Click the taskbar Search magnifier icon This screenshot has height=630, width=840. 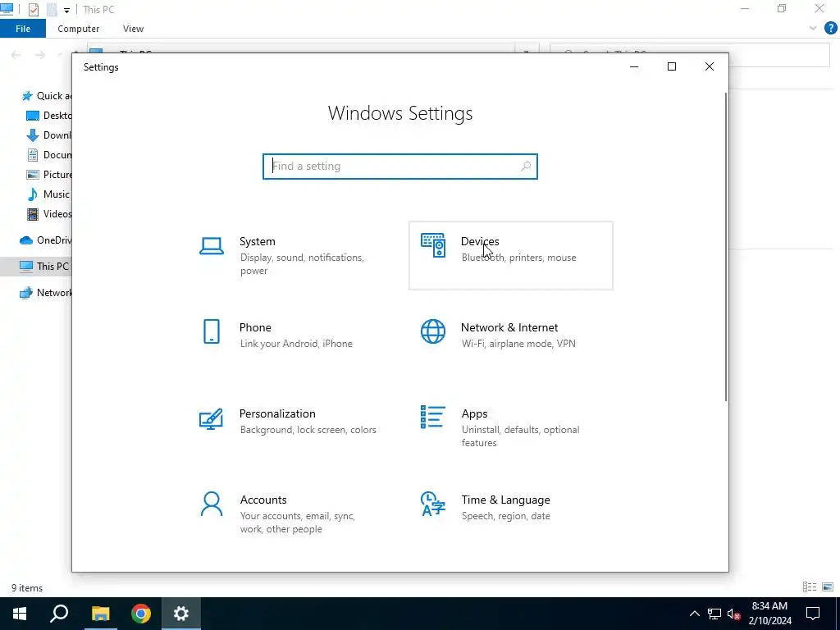(x=59, y=614)
